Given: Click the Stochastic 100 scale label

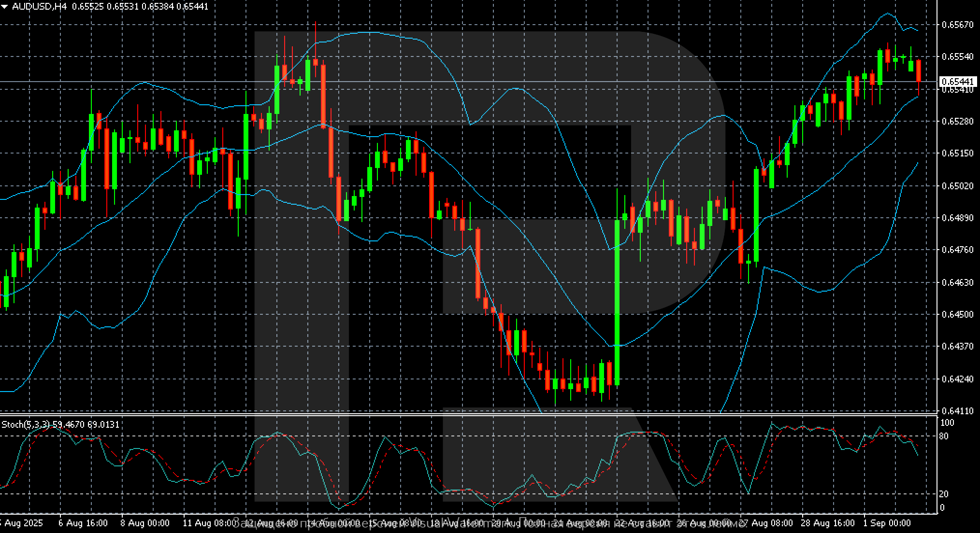Looking at the screenshot, I should click(947, 423).
